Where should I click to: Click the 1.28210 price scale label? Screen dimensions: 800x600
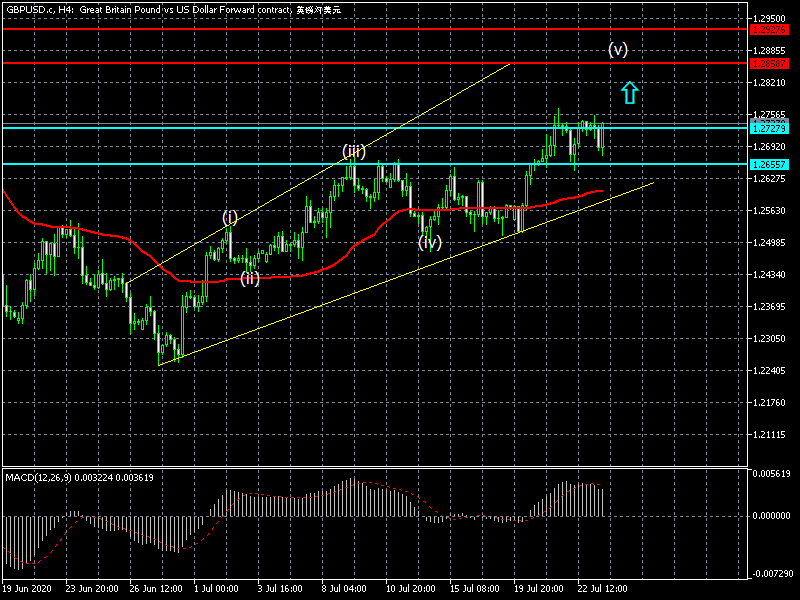[x=769, y=83]
